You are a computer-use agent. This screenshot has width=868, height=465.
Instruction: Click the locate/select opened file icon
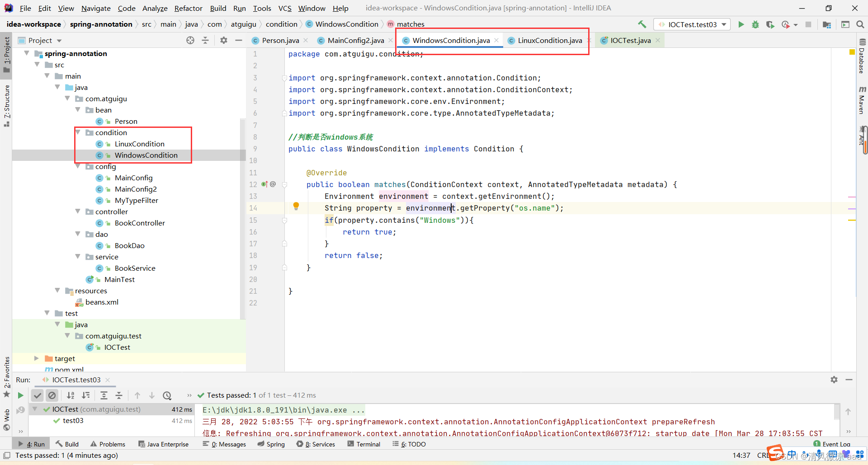coord(190,40)
